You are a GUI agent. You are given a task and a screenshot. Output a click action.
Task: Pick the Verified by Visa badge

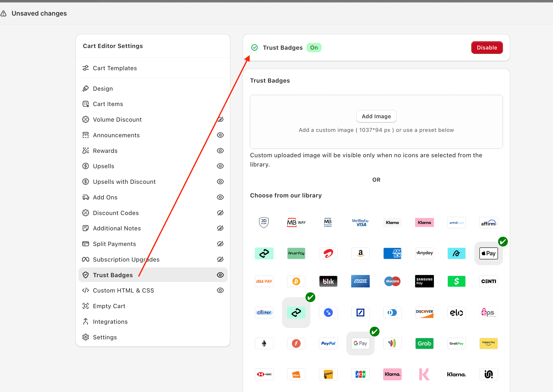[360, 222]
